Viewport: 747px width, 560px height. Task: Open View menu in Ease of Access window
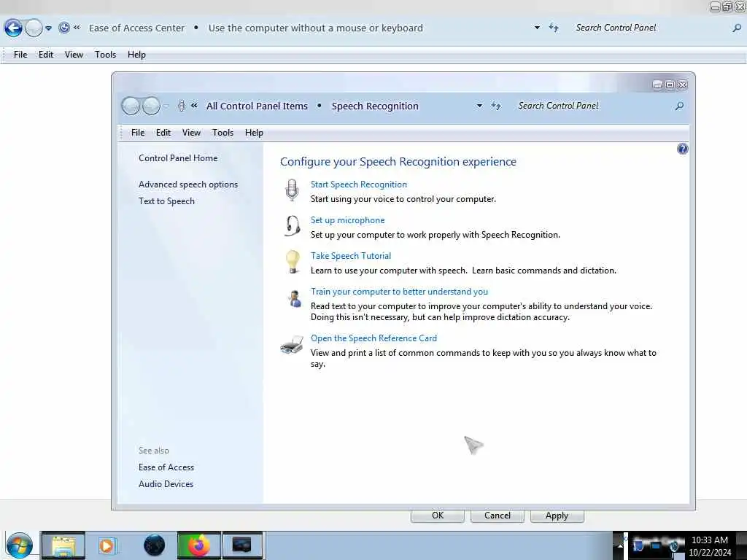[x=74, y=54]
